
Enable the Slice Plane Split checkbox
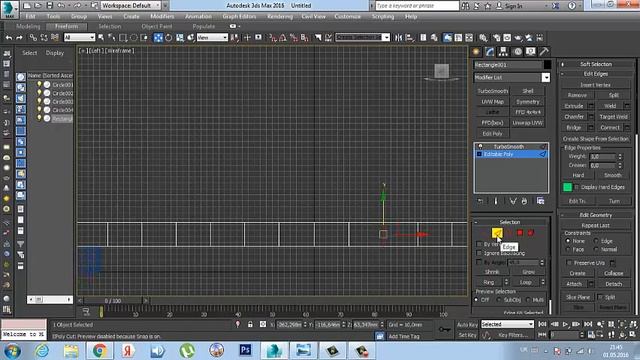click(600, 297)
